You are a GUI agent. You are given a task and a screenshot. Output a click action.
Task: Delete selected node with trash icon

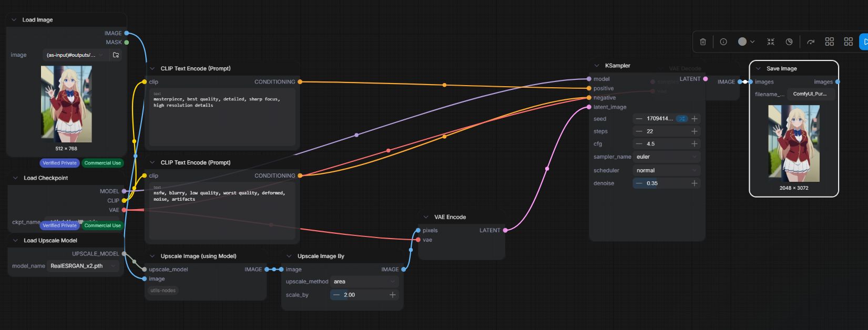pyautogui.click(x=703, y=42)
